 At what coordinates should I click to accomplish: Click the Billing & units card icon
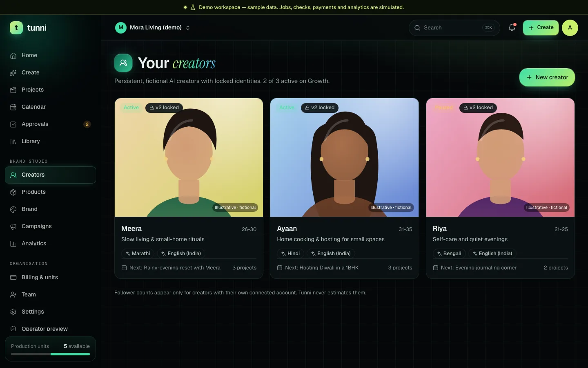coord(13,278)
